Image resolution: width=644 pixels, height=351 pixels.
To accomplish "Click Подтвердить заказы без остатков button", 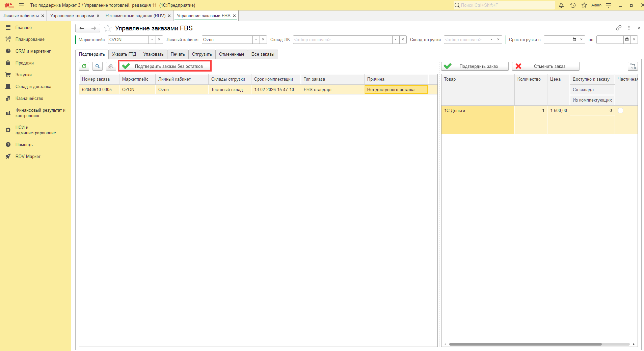I will coord(165,66).
